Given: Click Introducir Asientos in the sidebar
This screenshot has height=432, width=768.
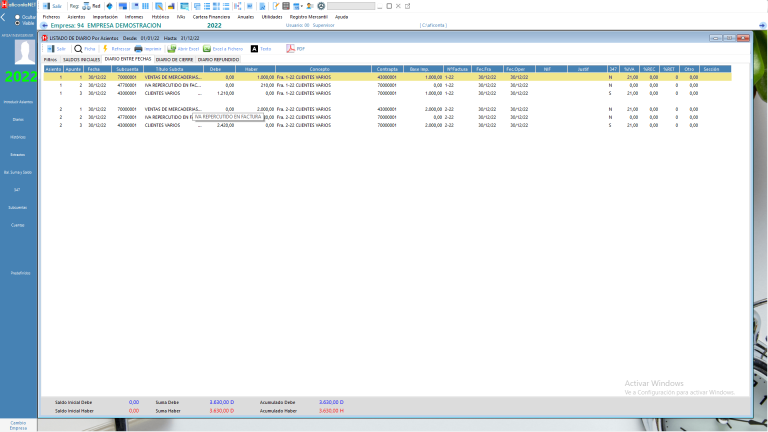Looking at the screenshot, I should 18,102.
